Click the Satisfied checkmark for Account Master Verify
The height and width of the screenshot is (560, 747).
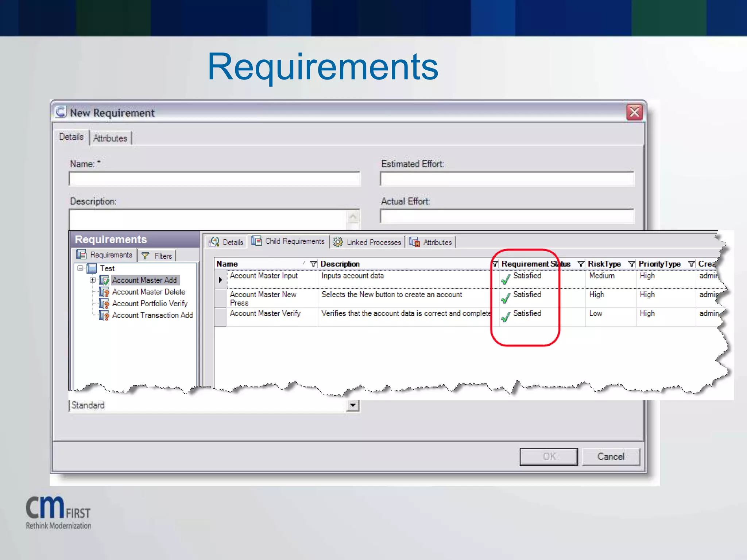coord(506,318)
